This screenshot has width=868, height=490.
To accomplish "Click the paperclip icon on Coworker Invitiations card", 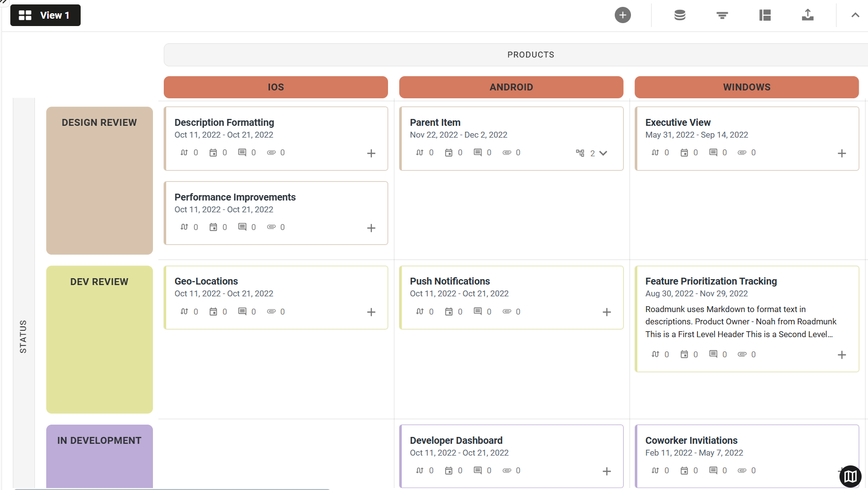I will pyautogui.click(x=742, y=470).
